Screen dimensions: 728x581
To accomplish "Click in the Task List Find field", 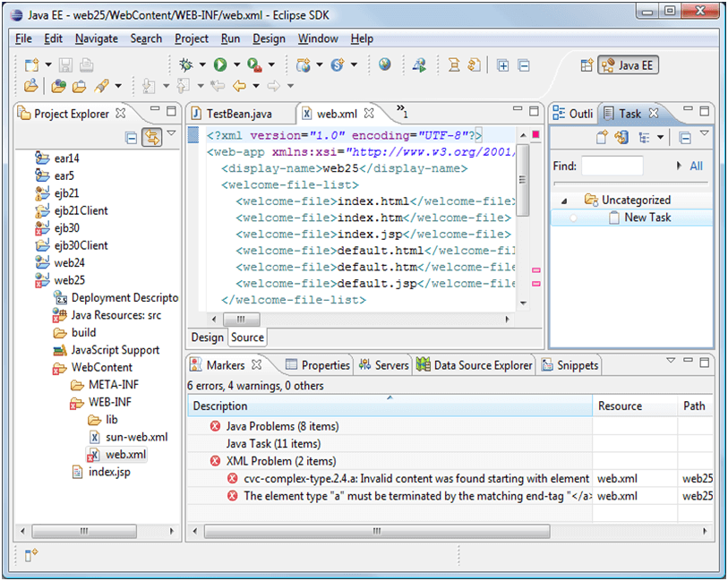I will [x=612, y=167].
